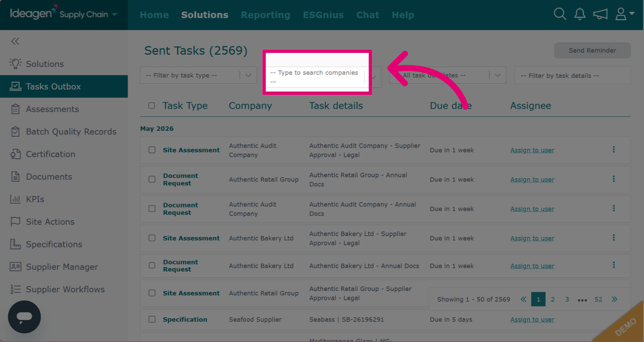This screenshot has width=644, height=342.
Task: Click the Specifications icon in sidebar
Action: coord(15,244)
